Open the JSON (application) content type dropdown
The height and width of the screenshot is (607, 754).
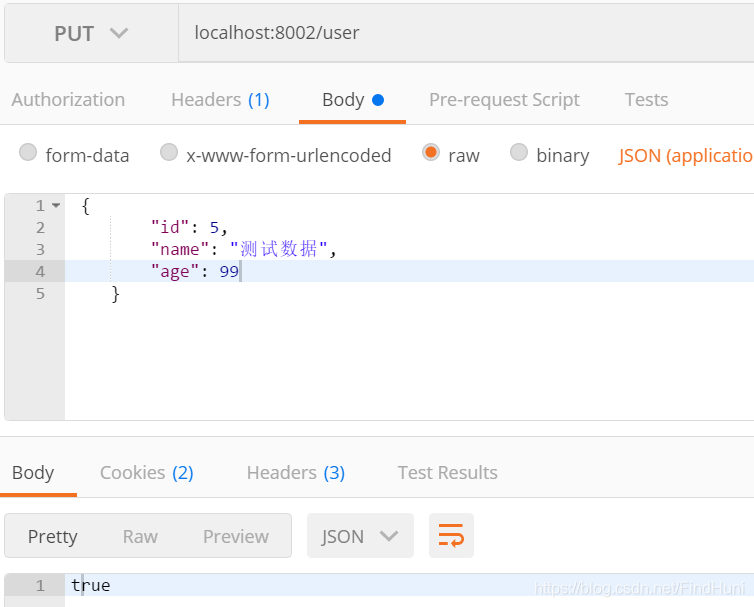pos(686,156)
